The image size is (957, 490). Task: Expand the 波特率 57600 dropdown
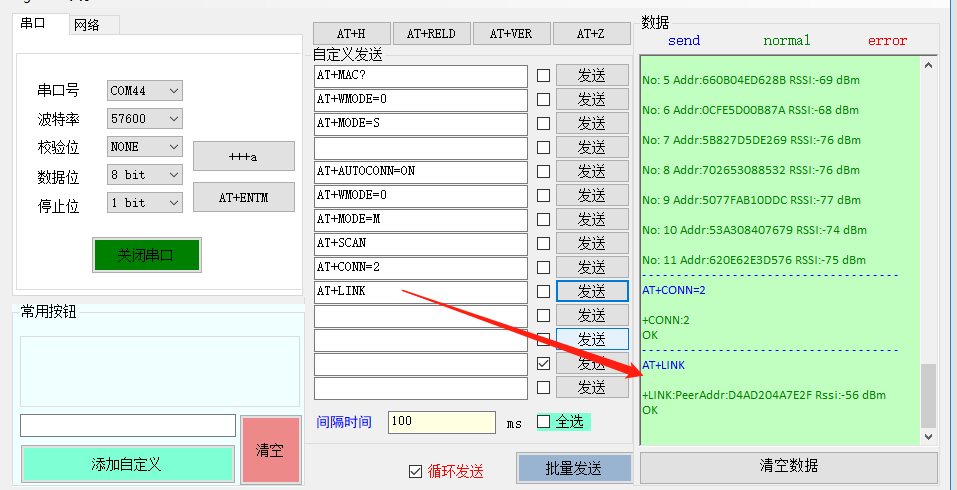(x=145, y=119)
